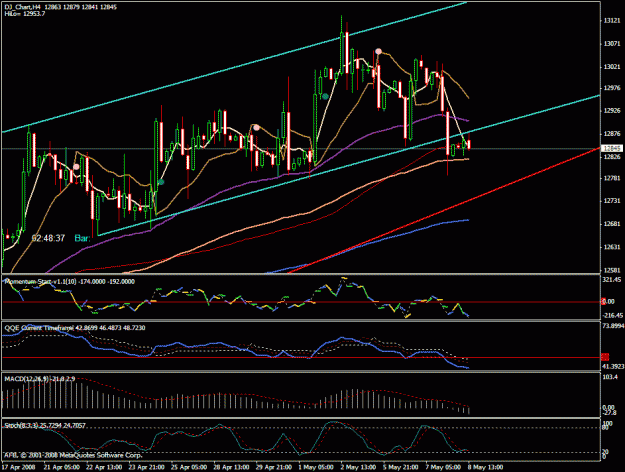The width and height of the screenshot is (625, 472).
Task: Click the highlighted current price tag 12845
Action: tap(612, 148)
